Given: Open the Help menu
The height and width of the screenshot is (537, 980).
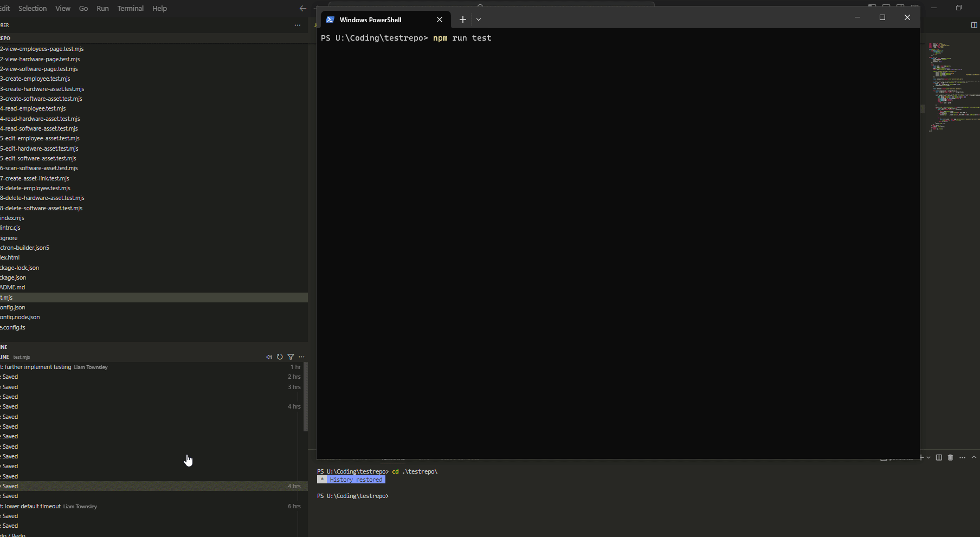Looking at the screenshot, I should (x=159, y=8).
